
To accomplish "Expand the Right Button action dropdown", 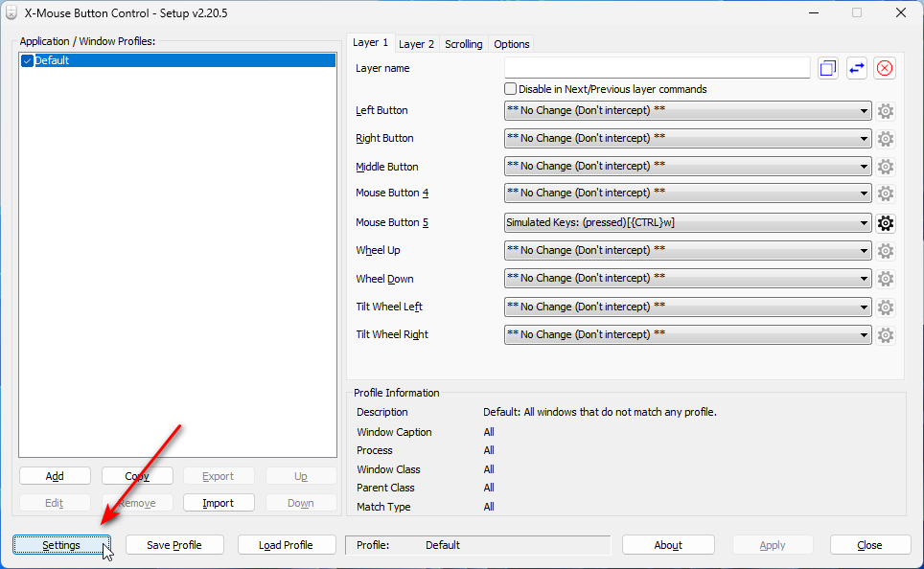I will click(x=687, y=139).
